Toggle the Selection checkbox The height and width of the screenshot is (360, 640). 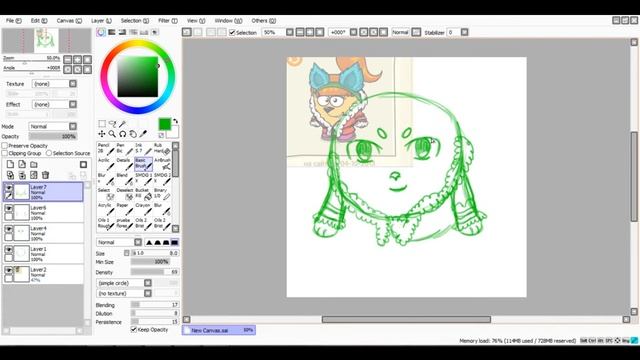232,32
